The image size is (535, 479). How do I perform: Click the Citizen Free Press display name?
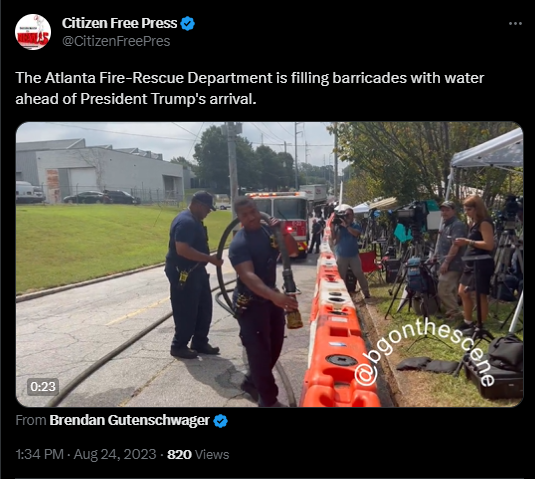[x=119, y=23]
